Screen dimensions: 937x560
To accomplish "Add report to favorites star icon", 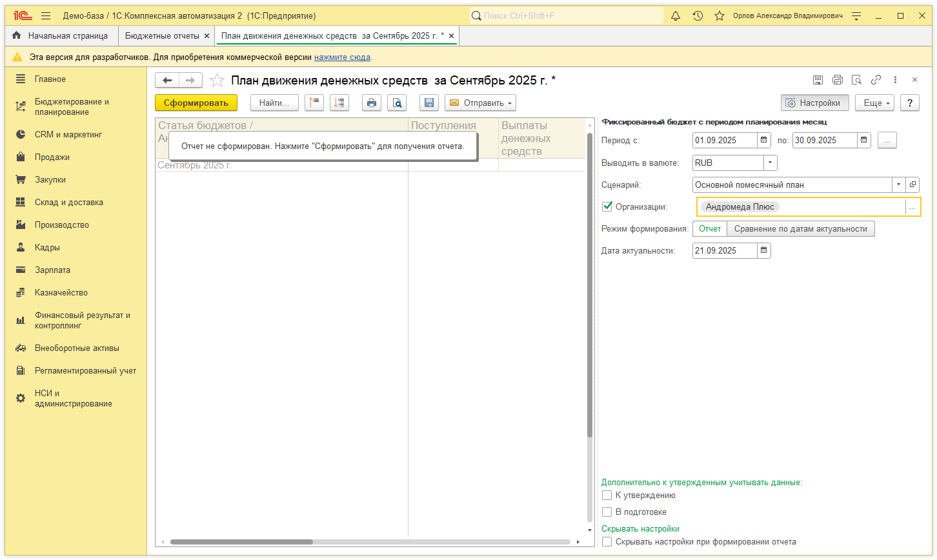I will (x=217, y=81).
